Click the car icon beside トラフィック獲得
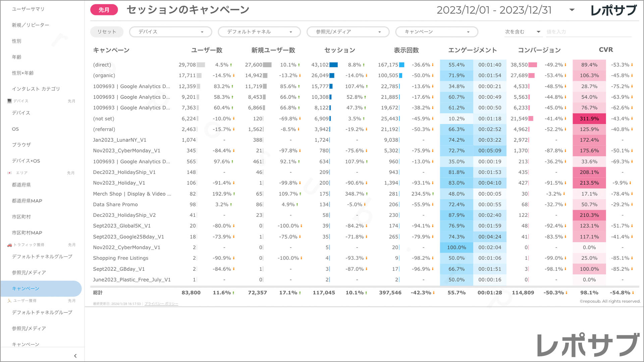Viewport: 644px width, 362px height. tap(9, 245)
